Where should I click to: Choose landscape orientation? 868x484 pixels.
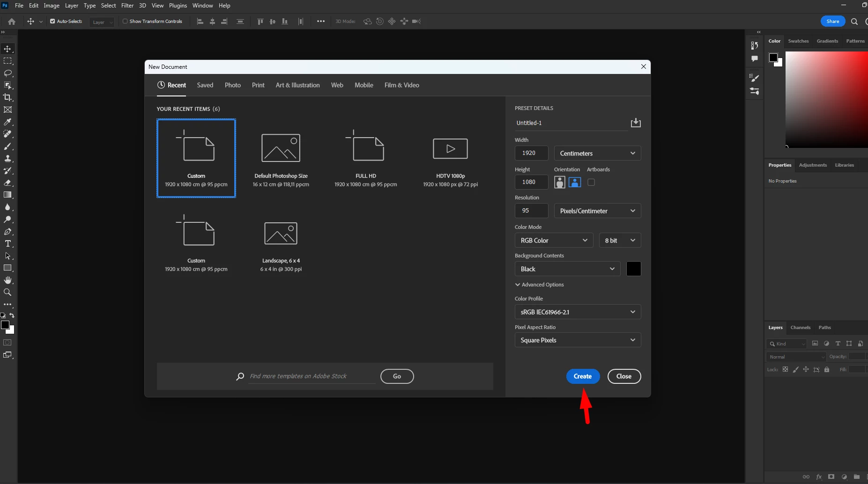[x=575, y=183]
